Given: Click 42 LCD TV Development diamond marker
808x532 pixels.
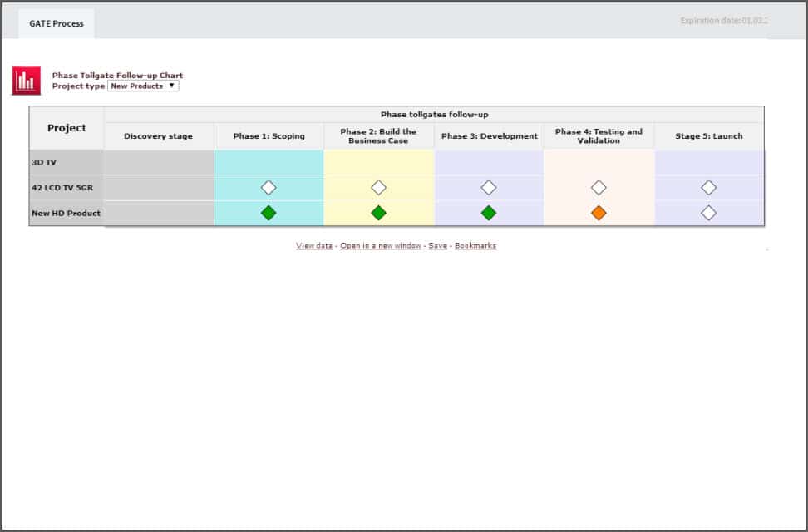Looking at the screenshot, I should (x=489, y=188).
